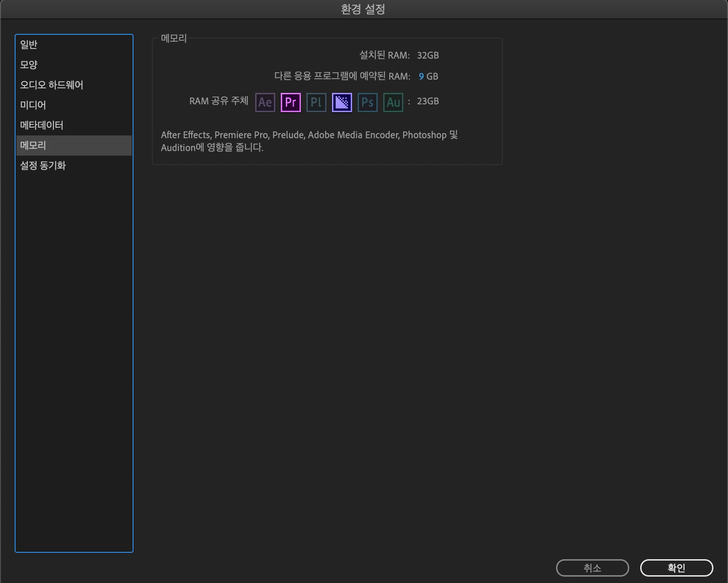Click the 설치된 RAM 32GB value
The width and height of the screenshot is (728, 583).
tap(428, 55)
